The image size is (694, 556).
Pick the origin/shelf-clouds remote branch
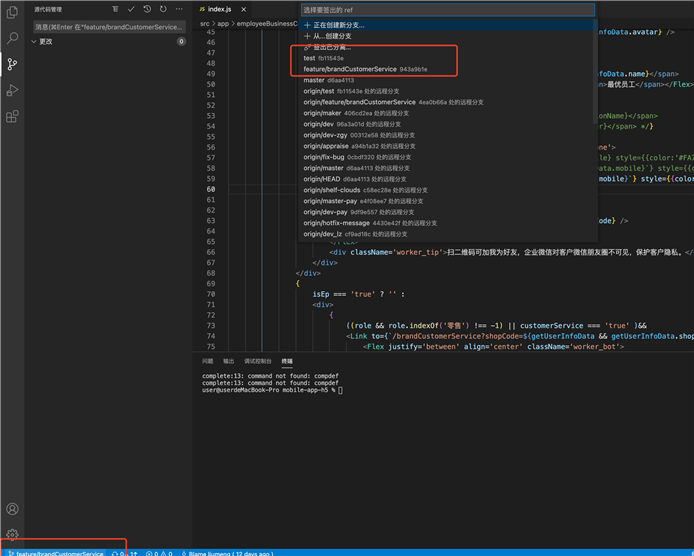coord(446,190)
